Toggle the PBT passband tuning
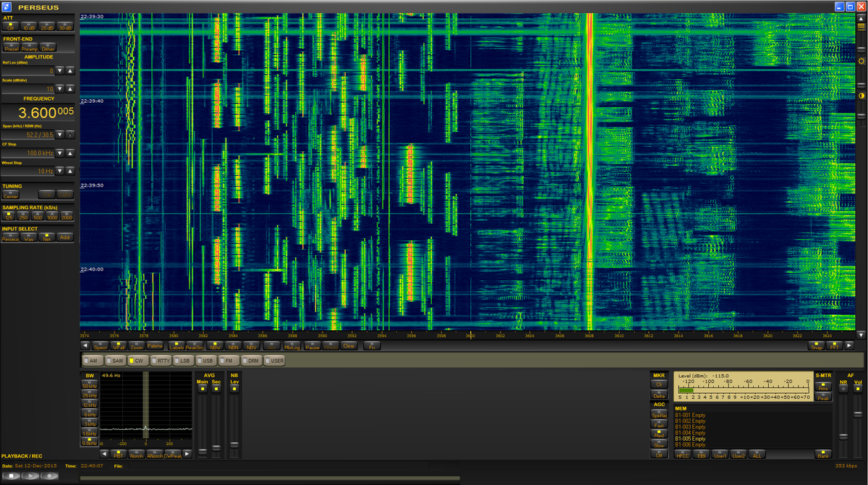Viewport: 868px width, 485px height. point(119,454)
